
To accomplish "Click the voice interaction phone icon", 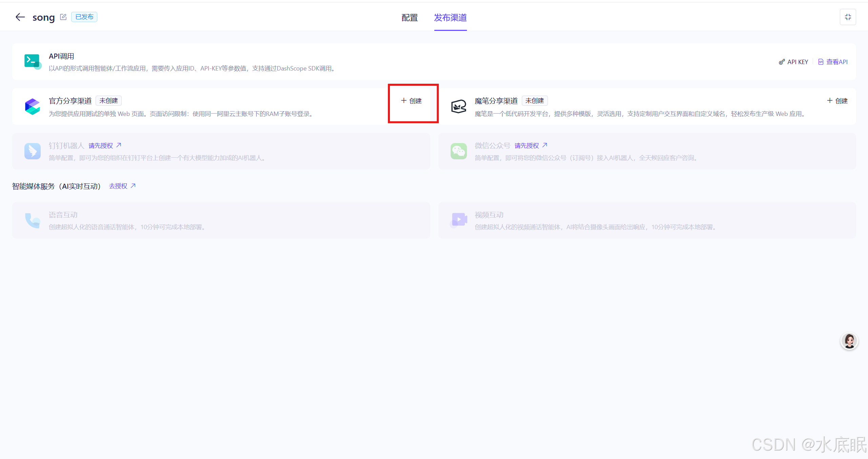I will (33, 220).
